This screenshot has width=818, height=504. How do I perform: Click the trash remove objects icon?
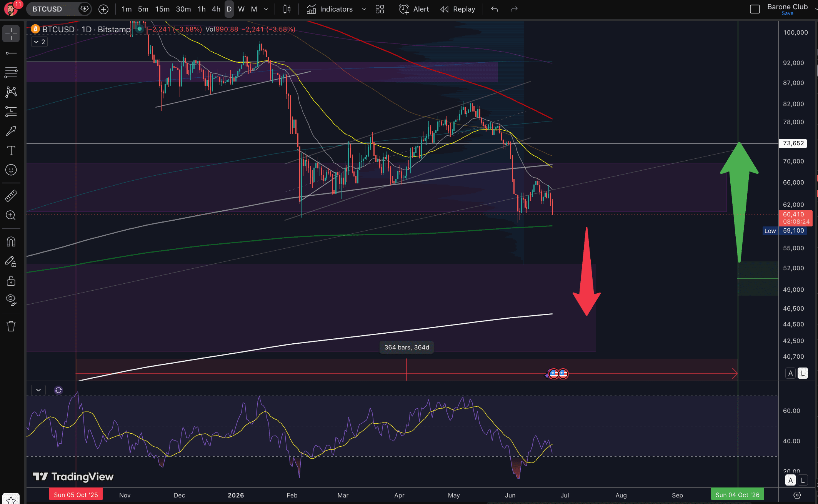coord(11,326)
